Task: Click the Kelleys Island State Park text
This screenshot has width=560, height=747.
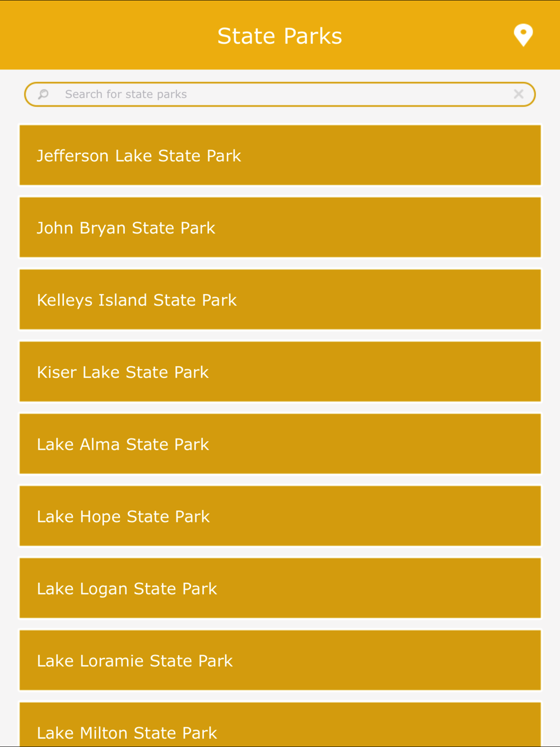Action: tap(137, 300)
